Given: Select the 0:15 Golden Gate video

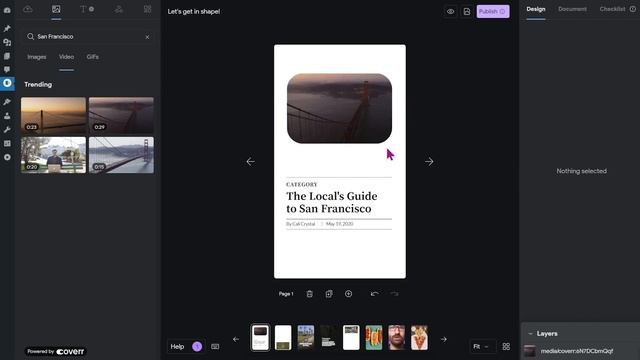Looking at the screenshot, I should coord(121,155).
